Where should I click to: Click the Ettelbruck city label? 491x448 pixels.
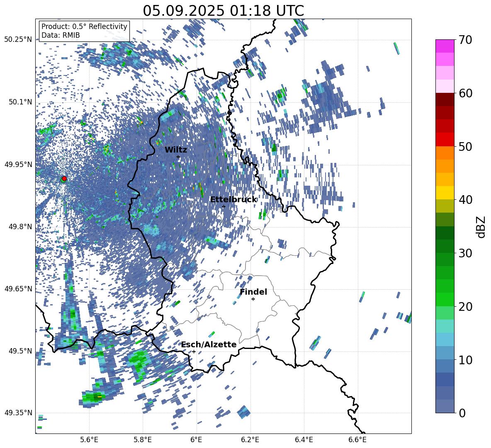pyautogui.click(x=233, y=200)
